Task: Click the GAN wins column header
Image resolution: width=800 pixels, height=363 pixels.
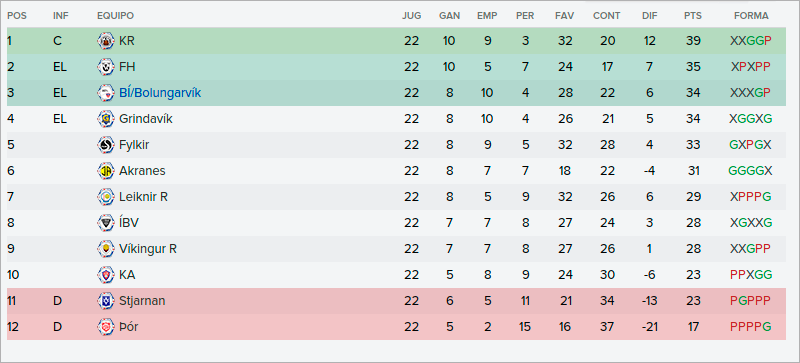Action: tap(449, 16)
